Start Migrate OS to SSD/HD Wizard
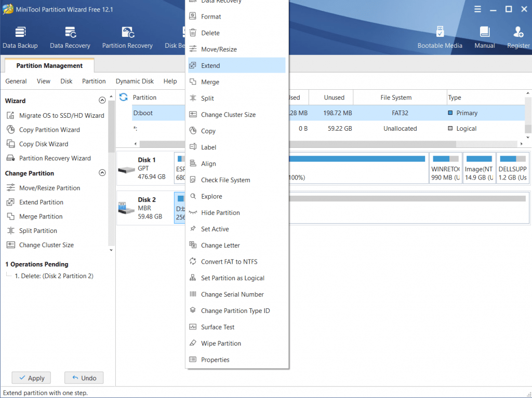The width and height of the screenshot is (532, 398). click(55, 115)
